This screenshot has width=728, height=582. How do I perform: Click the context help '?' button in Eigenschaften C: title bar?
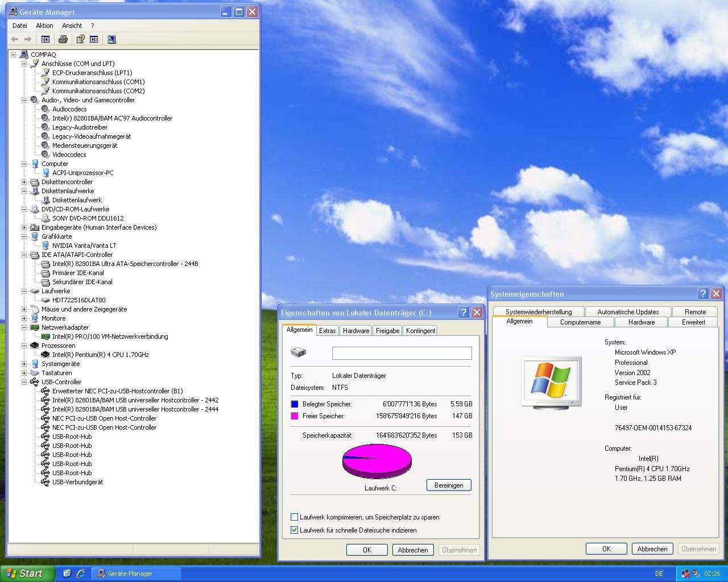(x=464, y=313)
